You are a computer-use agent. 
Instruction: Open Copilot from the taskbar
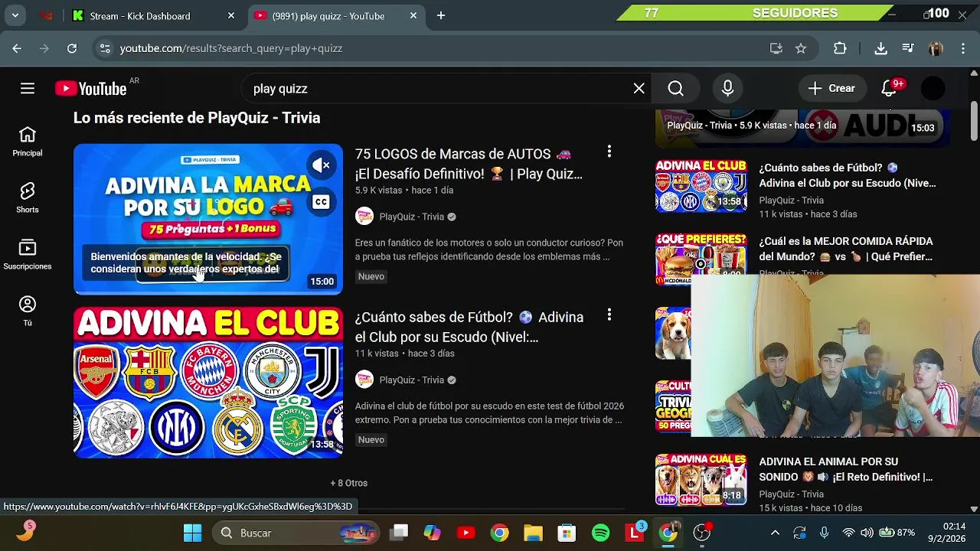(x=432, y=533)
